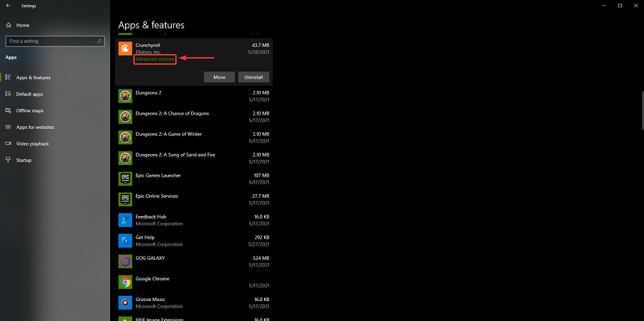Viewport: 644px width, 321px height.
Task: Switch to Offline maps settings
Action: pyautogui.click(x=30, y=111)
